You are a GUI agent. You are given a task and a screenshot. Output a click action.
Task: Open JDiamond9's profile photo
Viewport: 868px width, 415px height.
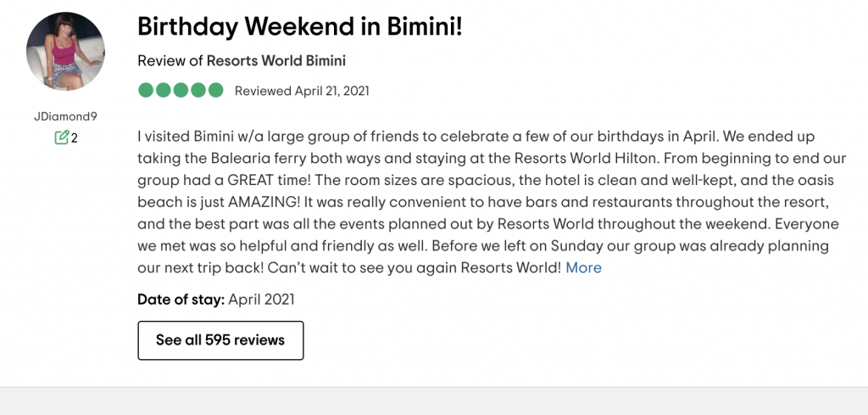click(65, 51)
